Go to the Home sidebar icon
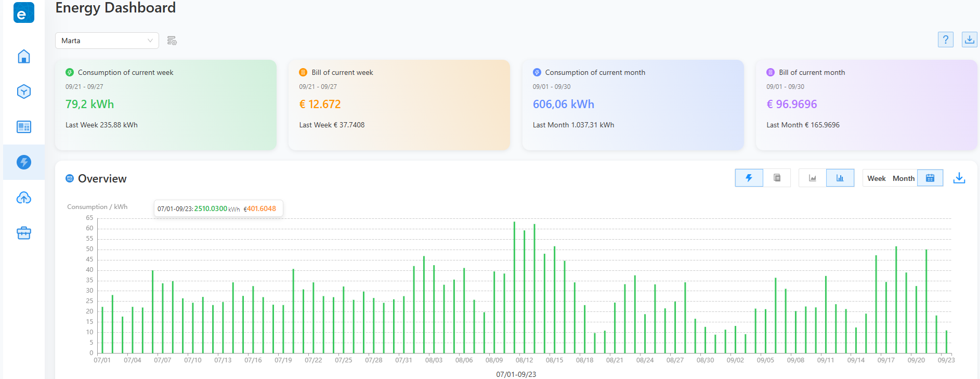Screen dimensions: 980x379 tap(24, 56)
